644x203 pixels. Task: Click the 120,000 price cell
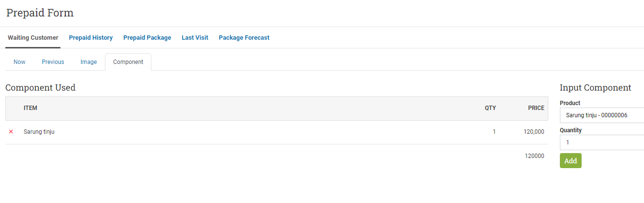(534, 132)
